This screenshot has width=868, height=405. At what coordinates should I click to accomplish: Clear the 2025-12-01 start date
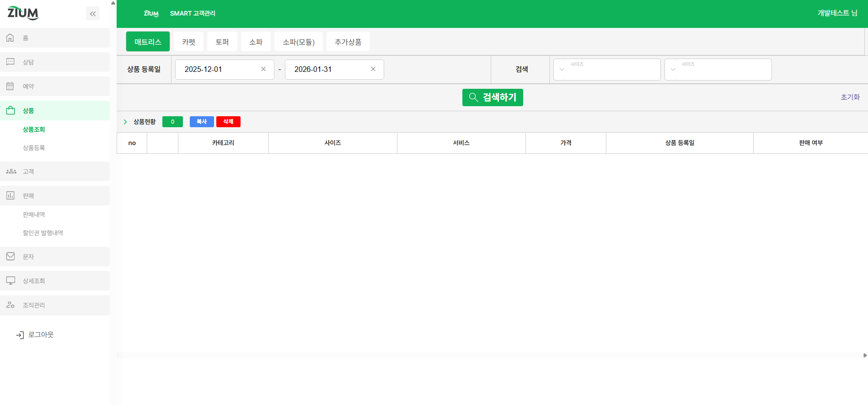click(x=263, y=69)
